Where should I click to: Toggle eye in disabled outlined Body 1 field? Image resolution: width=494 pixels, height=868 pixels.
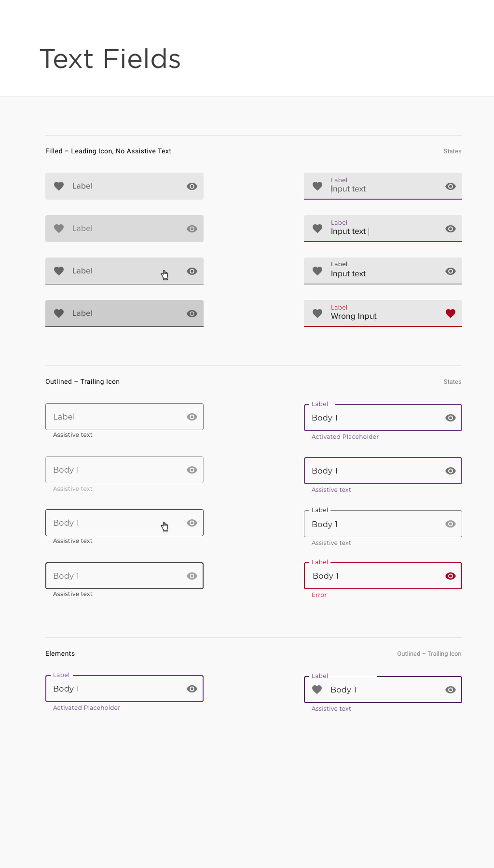pyautogui.click(x=192, y=470)
